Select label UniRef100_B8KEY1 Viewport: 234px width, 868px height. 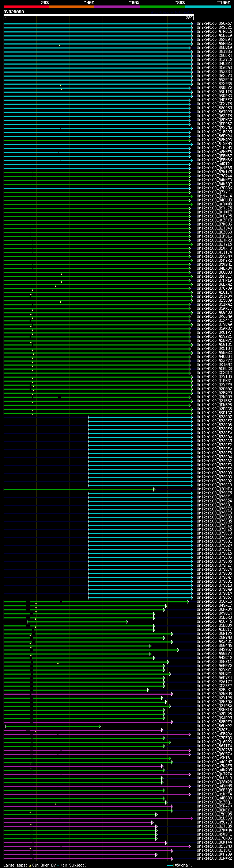pyautogui.click(x=214, y=810)
